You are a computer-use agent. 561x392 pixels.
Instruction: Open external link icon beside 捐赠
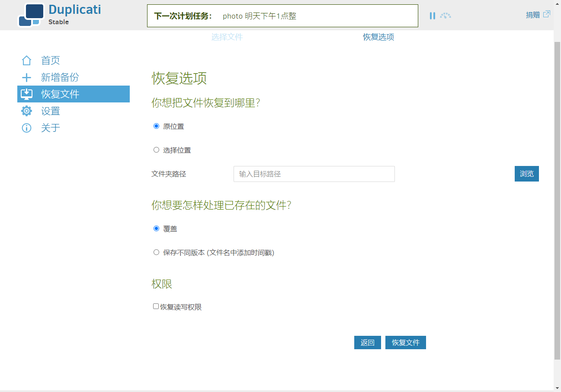tap(547, 14)
